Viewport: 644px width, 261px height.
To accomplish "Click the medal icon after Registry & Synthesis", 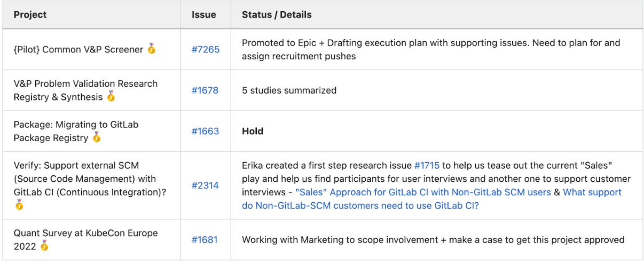I will pyautogui.click(x=111, y=97).
